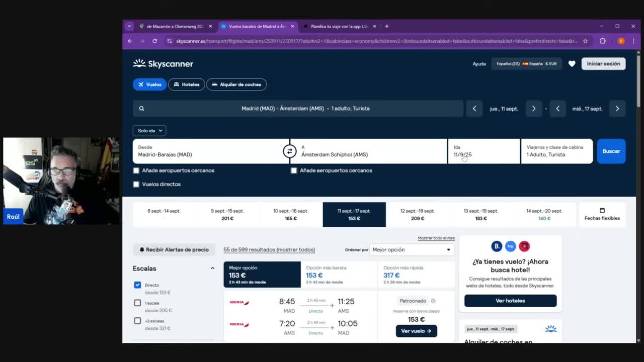Image resolution: width=644 pixels, height=362 pixels.
Task: Open Viajeros y clase de cabina selector
Action: point(557,151)
